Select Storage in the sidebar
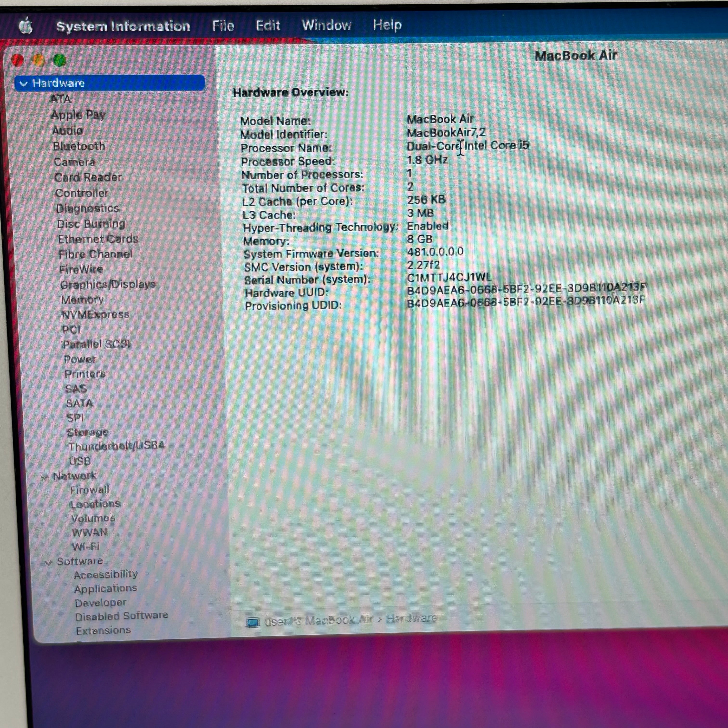The height and width of the screenshot is (728, 728). [x=88, y=433]
